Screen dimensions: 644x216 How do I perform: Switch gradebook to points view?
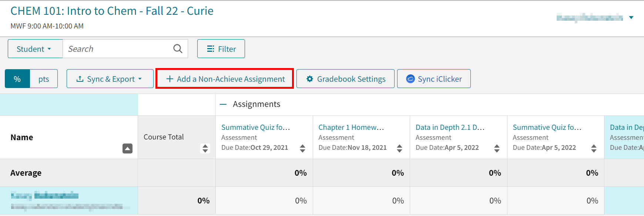pyautogui.click(x=43, y=78)
